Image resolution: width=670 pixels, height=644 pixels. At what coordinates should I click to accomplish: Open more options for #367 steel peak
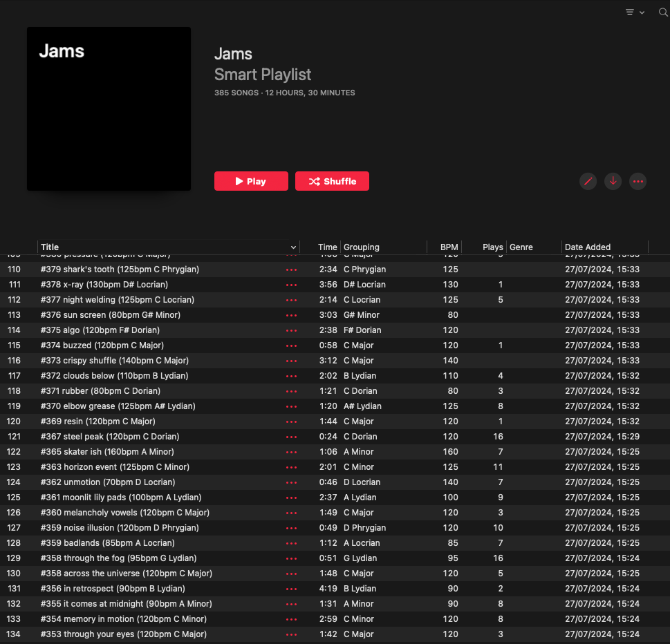pyautogui.click(x=291, y=436)
